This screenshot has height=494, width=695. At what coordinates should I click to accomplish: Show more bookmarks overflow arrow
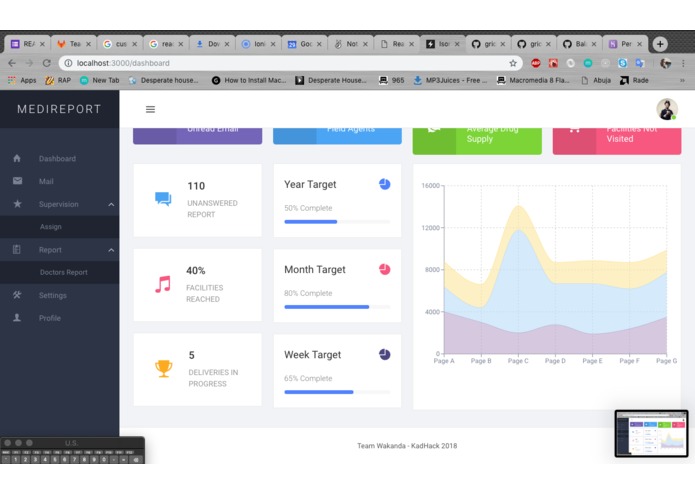[682, 80]
